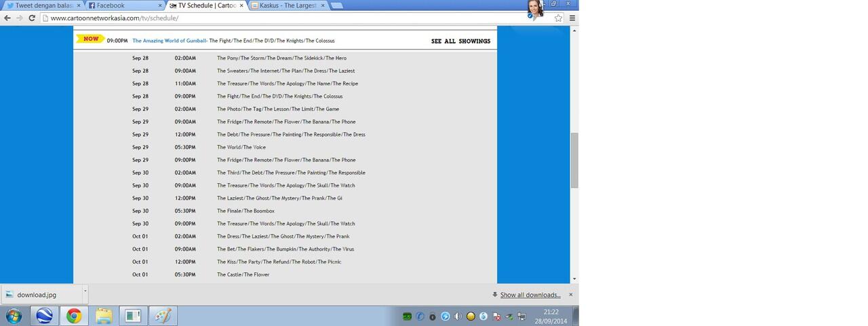
Task: Open the network connection tray icon
Action: pyautogui.click(x=521, y=316)
